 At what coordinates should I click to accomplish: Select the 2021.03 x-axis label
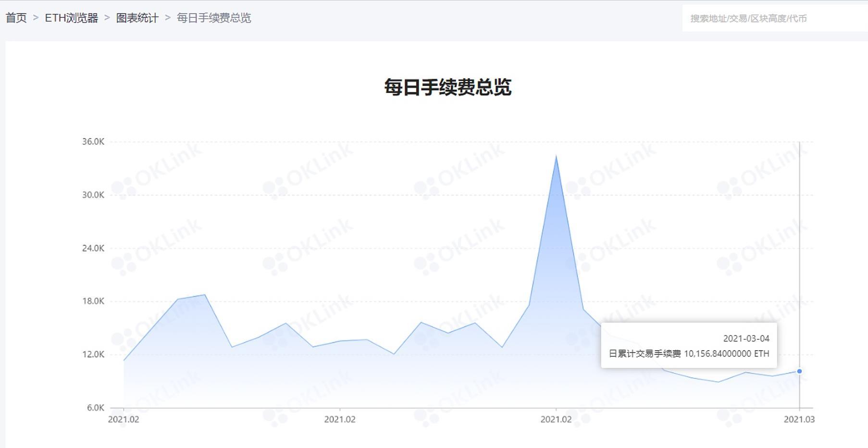(x=798, y=420)
